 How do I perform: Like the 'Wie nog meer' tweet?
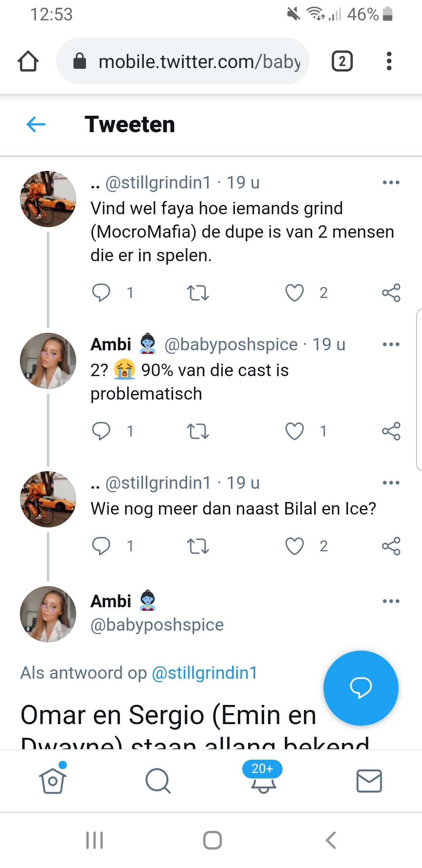295,546
